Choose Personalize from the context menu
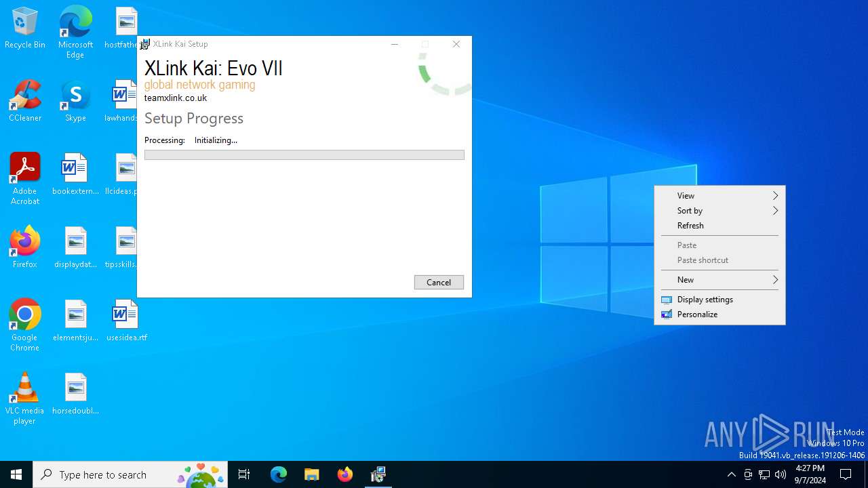 tap(719, 314)
